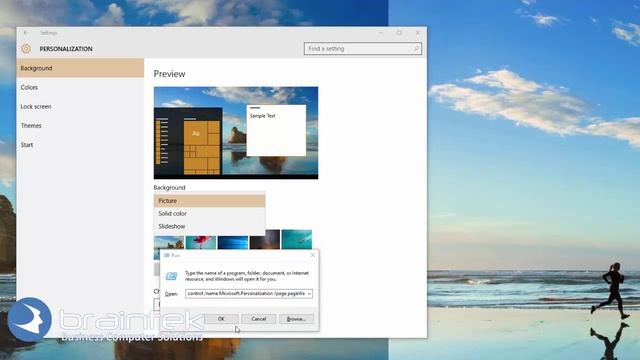
Task: Open the Start settings page
Action: (x=80, y=145)
